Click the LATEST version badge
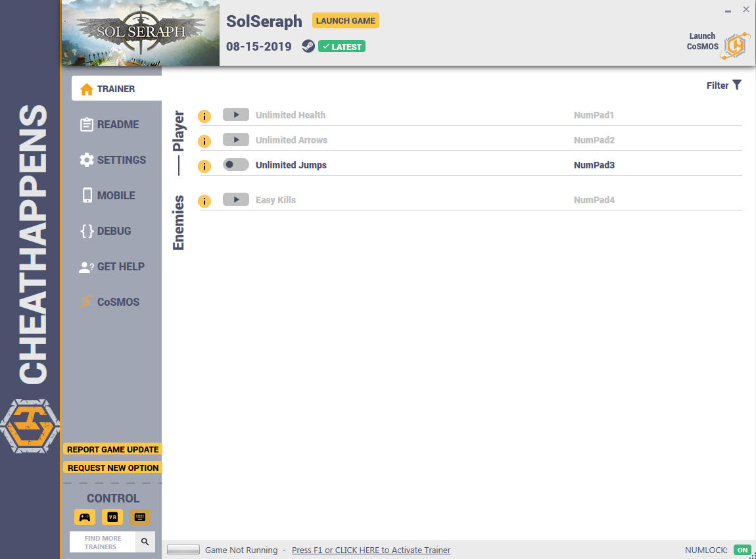 pyautogui.click(x=342, y=46)
